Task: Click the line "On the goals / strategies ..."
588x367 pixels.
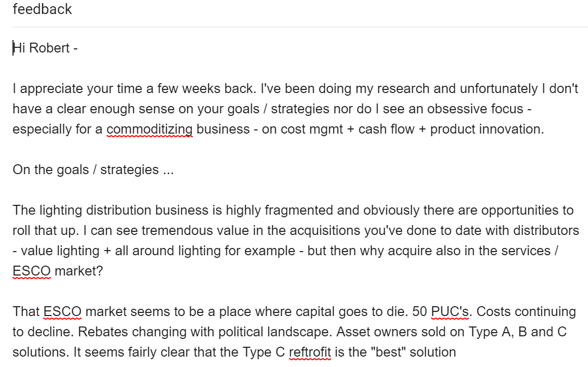Action: pos(93,169)
